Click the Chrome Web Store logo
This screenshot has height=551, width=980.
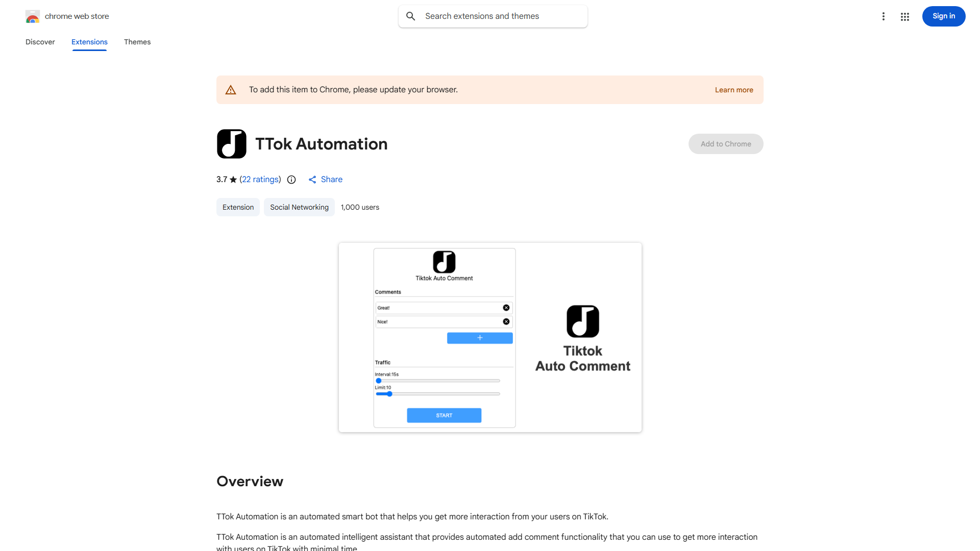coord(33,16)
